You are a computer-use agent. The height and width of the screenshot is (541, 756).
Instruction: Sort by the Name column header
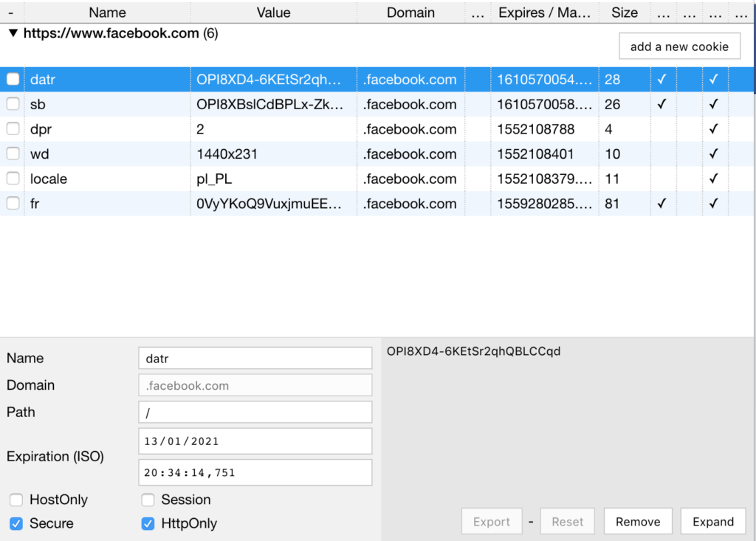[x=107, y=13]
